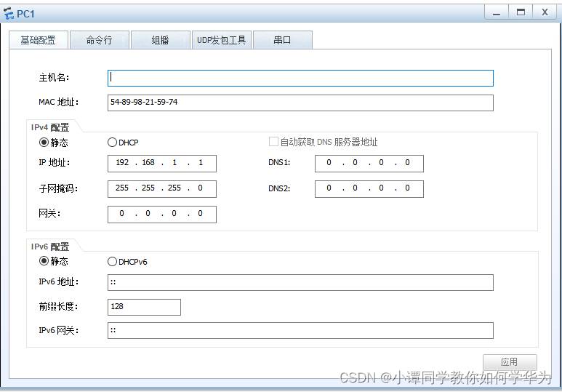Click the 子网掩码 field

click(162, 188)
